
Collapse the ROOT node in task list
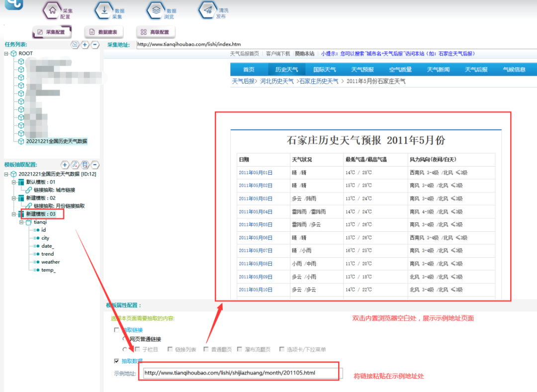(x=6, y=53)
